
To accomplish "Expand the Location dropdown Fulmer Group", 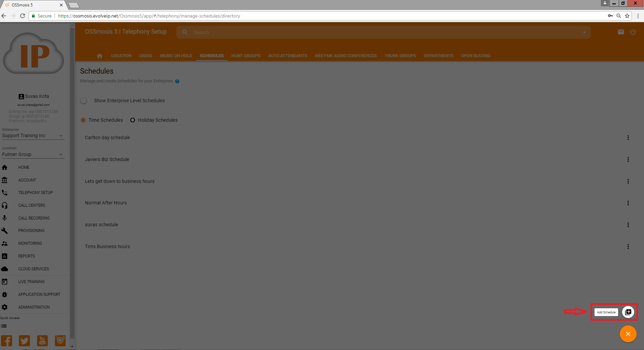I will point(33,155).
